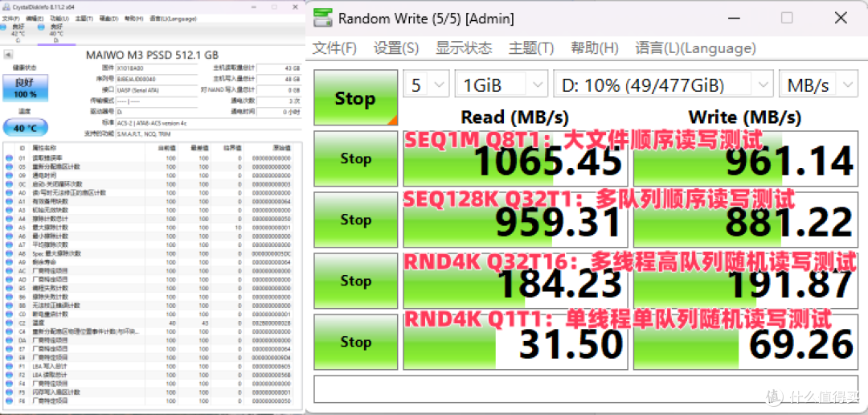Click the write result 961.14
868x415 pixels.
pyautogui.click(x=745, y=158)
